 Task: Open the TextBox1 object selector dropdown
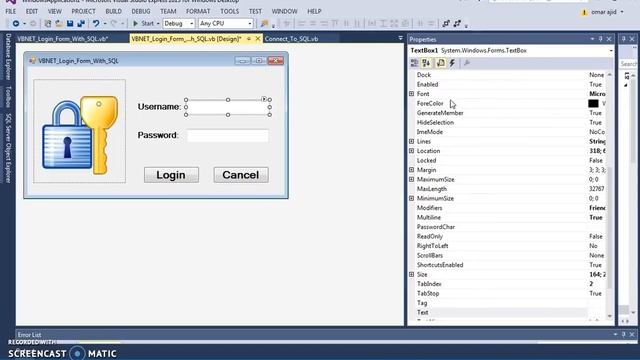pos(611,51)
